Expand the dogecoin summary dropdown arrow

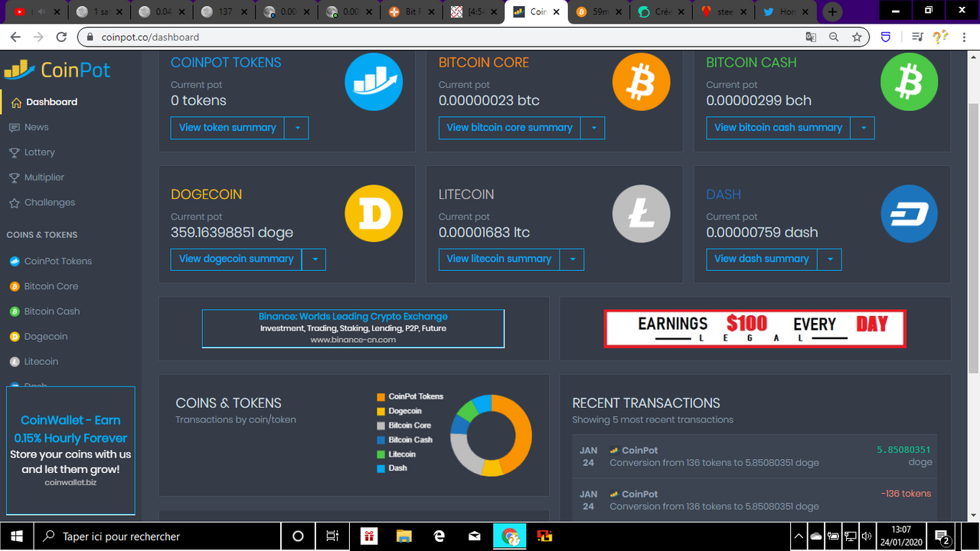315,259
